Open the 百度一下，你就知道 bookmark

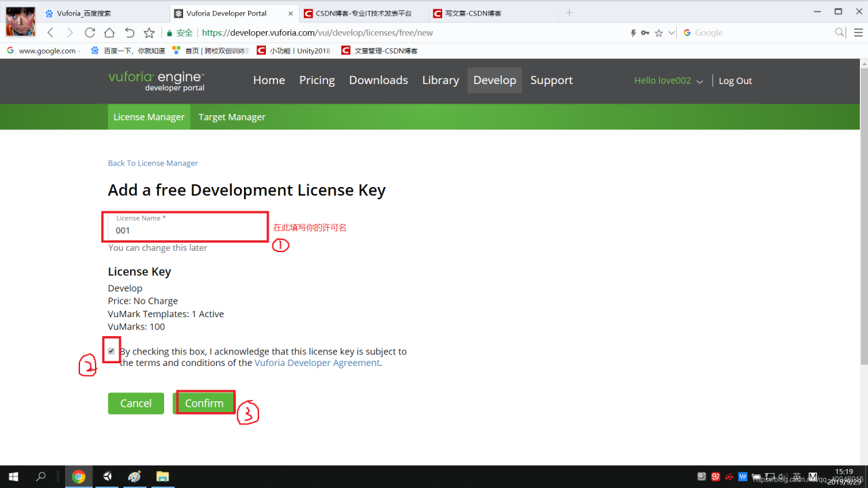pos(127,51)
